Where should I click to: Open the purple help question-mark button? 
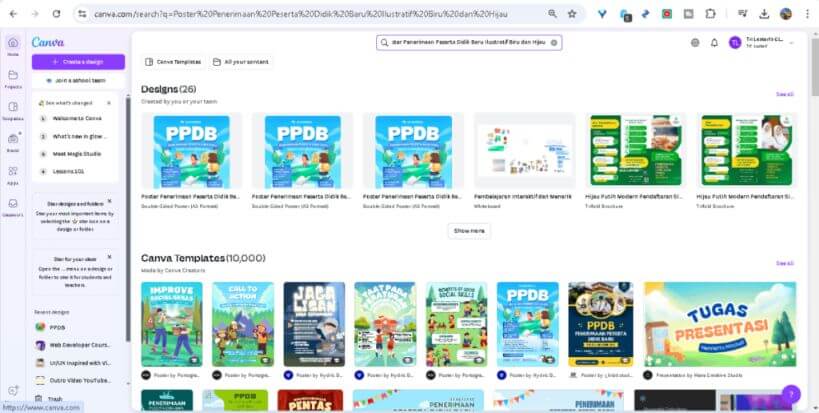(x=791, y=395)
